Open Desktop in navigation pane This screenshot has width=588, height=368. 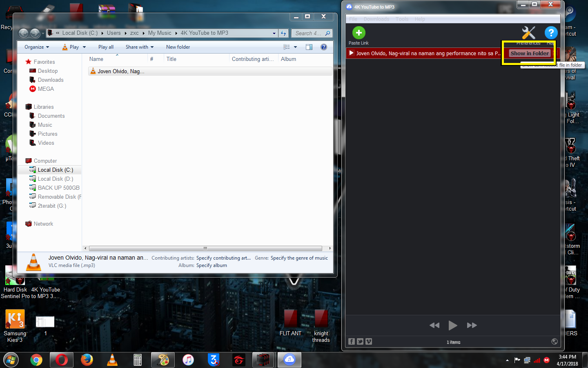[47, 71]
